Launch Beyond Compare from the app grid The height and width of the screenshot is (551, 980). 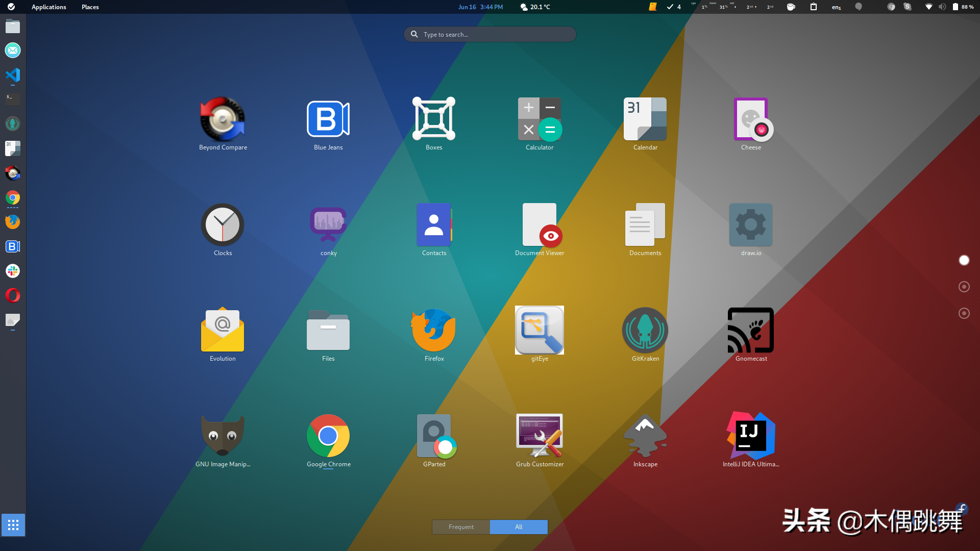[223, 124]
